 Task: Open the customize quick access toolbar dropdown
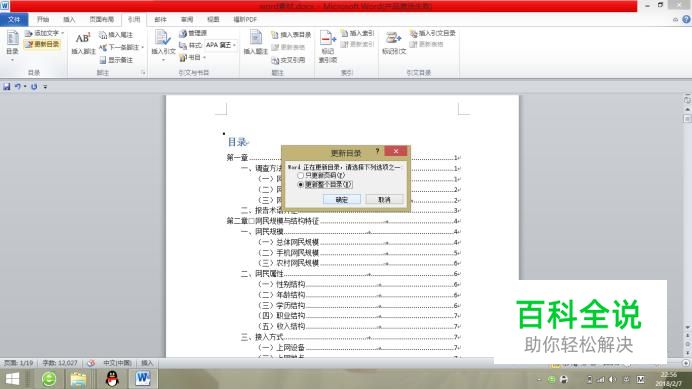(x=45, y=87)
